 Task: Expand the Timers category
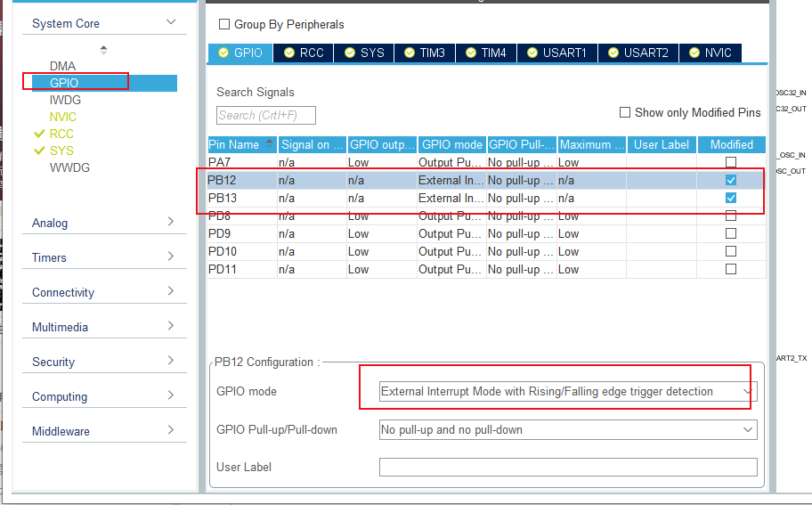coord(171,256)
